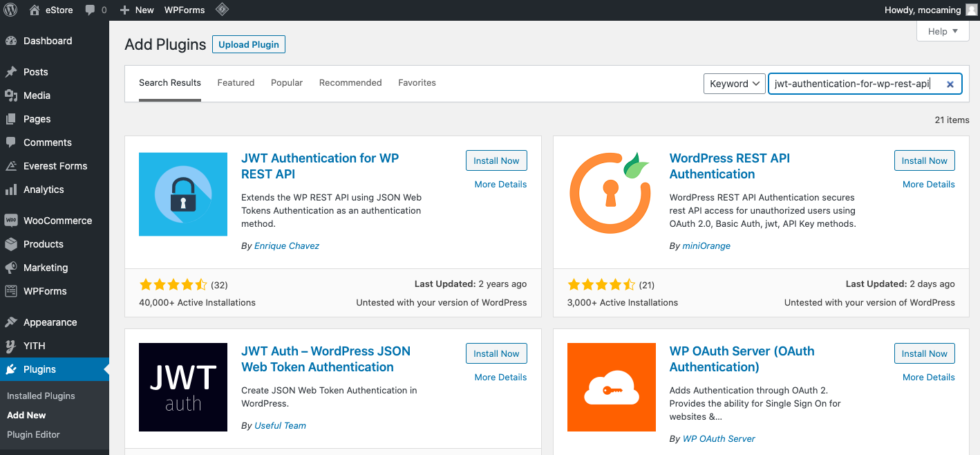Click the Media sidebar icon
The width and height of the screenshot is (980, 455).
point(11,95)
